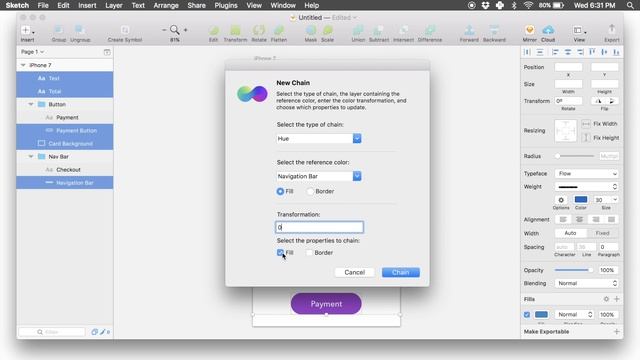This screenshot has height=360, width=640.
Task: Select Fill radio for reference color
Action: (x=280, y=191)
